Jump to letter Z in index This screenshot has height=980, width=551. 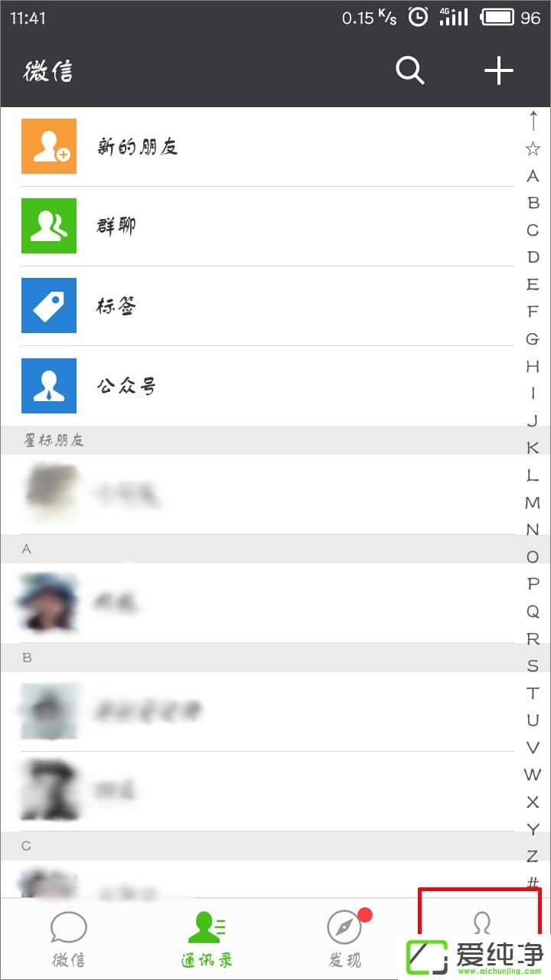(x=533, y=856)
